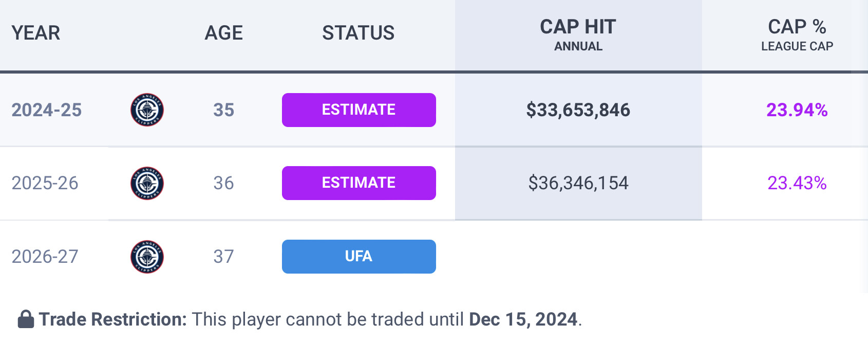
Task: Sort by the YEAR column header
Action: tap(36, 33)
